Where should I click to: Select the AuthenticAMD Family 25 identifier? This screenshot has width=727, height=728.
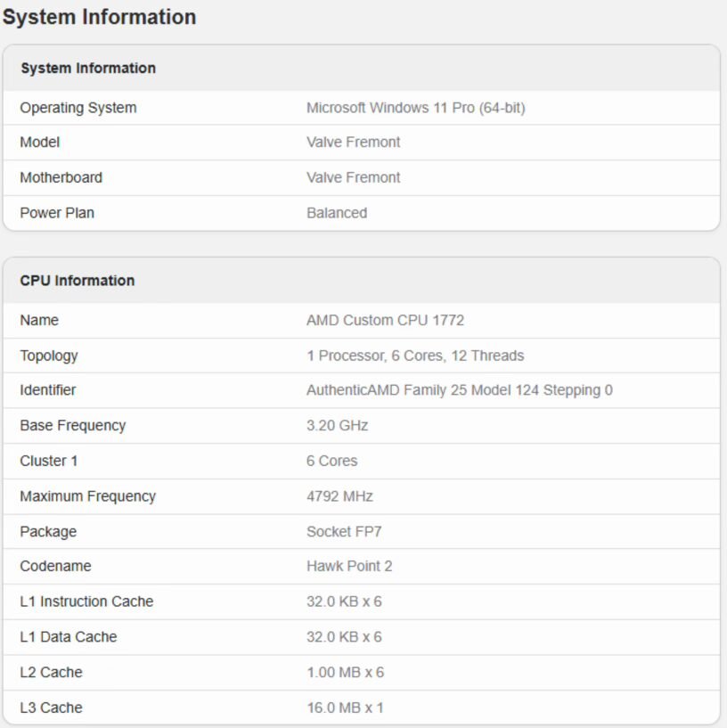460,390
